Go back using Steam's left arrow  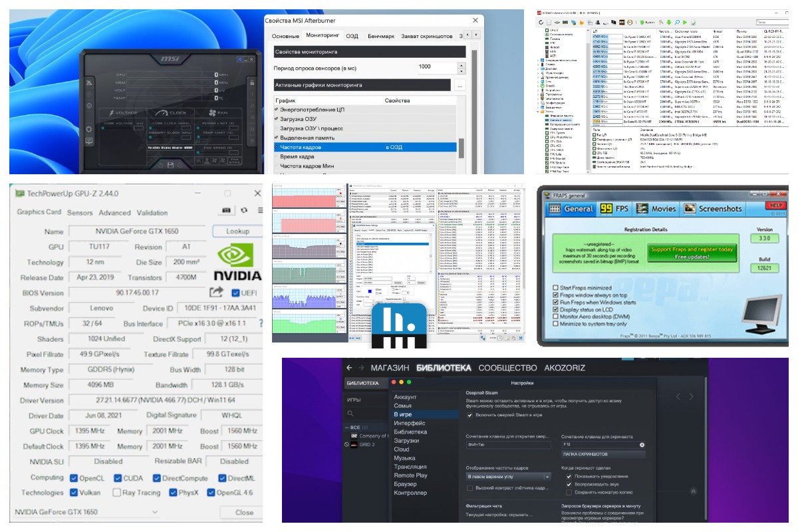click(x=350, y=368)
